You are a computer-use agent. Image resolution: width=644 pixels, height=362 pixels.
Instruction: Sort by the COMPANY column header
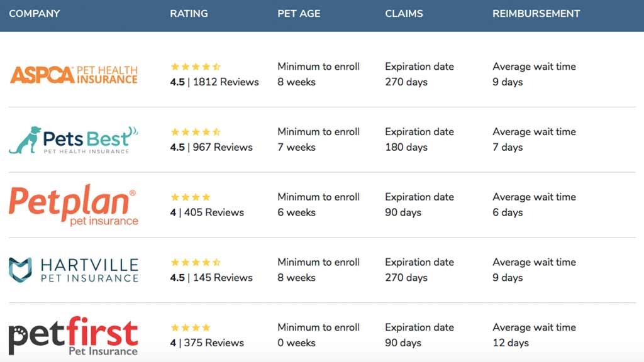(35, 14)
